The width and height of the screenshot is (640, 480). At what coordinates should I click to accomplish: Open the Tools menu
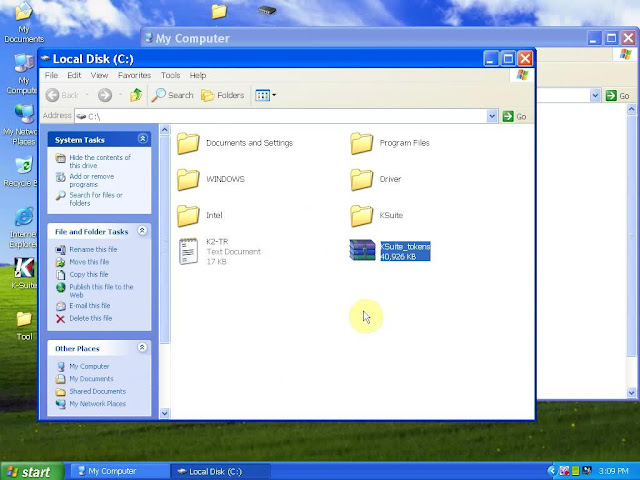click(x=170, y=75)
